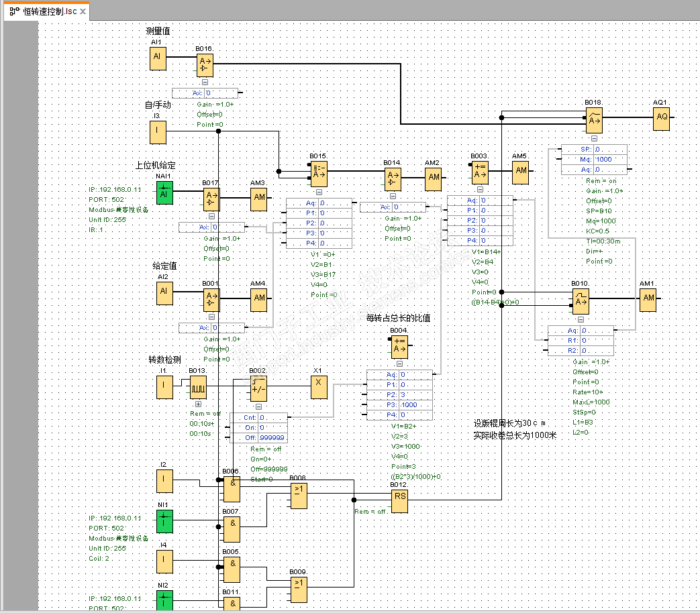Select the B018 PI controller block
The image size is (700, 613).
tap(594, 120)
